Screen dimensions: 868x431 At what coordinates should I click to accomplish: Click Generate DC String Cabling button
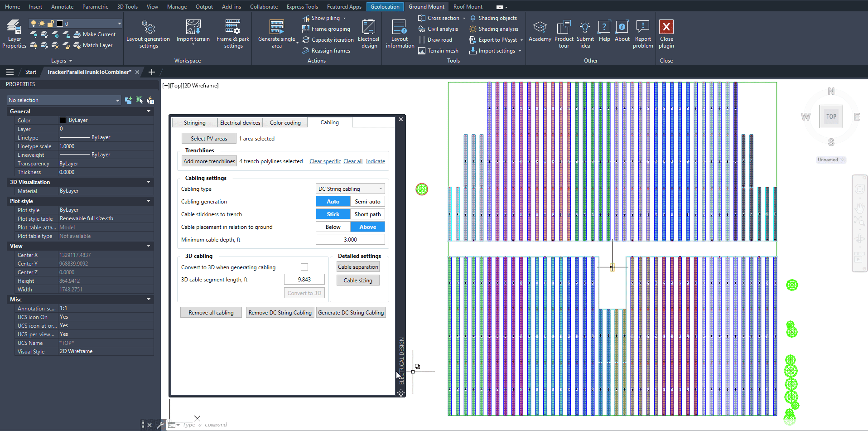point(351,313)
